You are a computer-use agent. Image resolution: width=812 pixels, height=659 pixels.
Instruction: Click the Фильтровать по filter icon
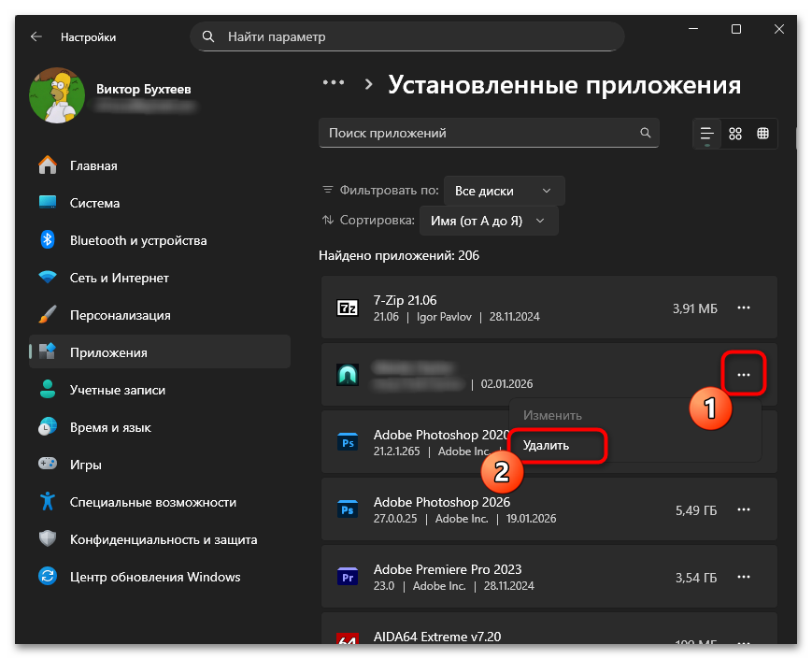tap(327, 190)
